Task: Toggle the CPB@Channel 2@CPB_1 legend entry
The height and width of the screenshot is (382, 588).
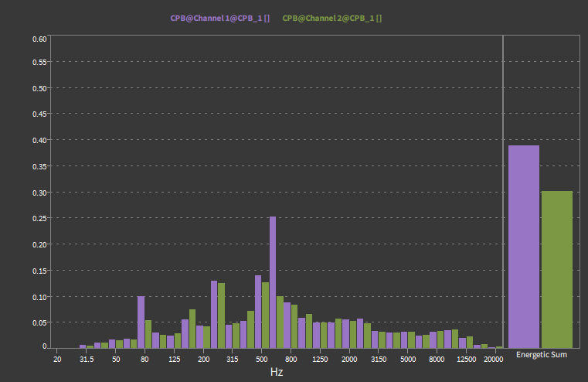Action: tap(332, 18)
